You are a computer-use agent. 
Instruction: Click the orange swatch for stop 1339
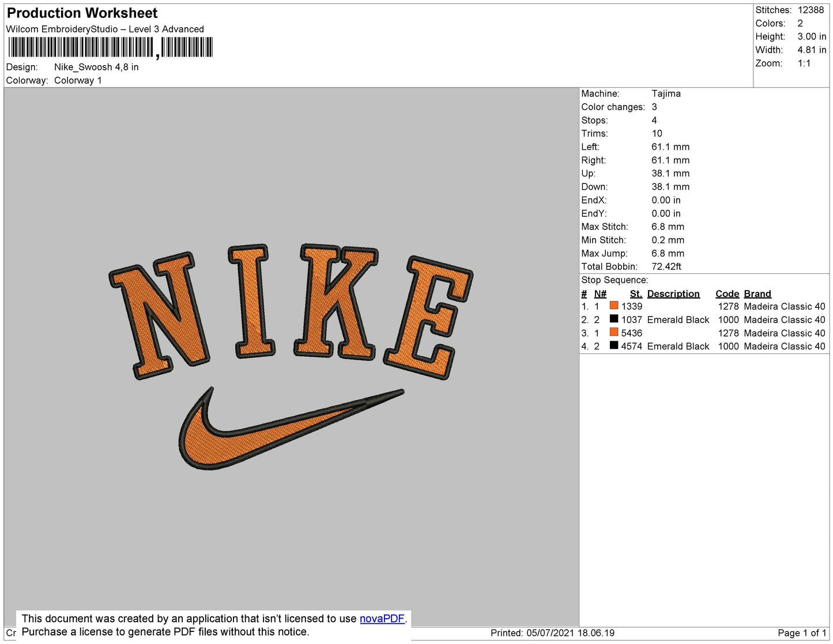614,306
